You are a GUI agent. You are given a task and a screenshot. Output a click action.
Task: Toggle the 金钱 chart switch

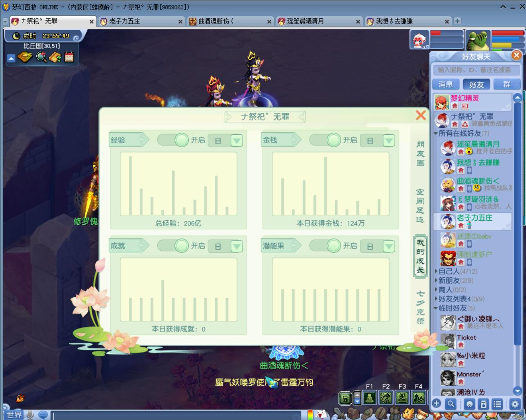[325, 140]
